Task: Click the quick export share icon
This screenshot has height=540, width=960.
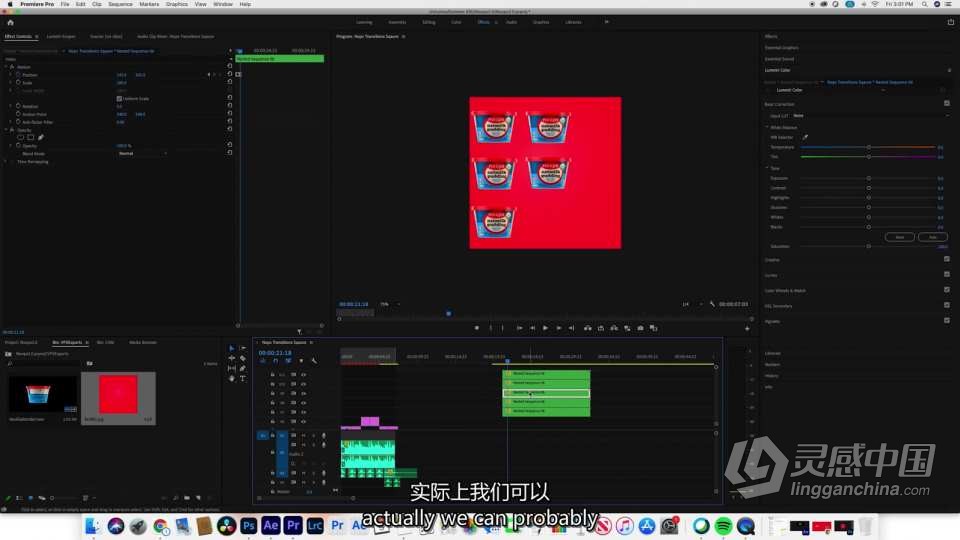Action: pos(951,22)
